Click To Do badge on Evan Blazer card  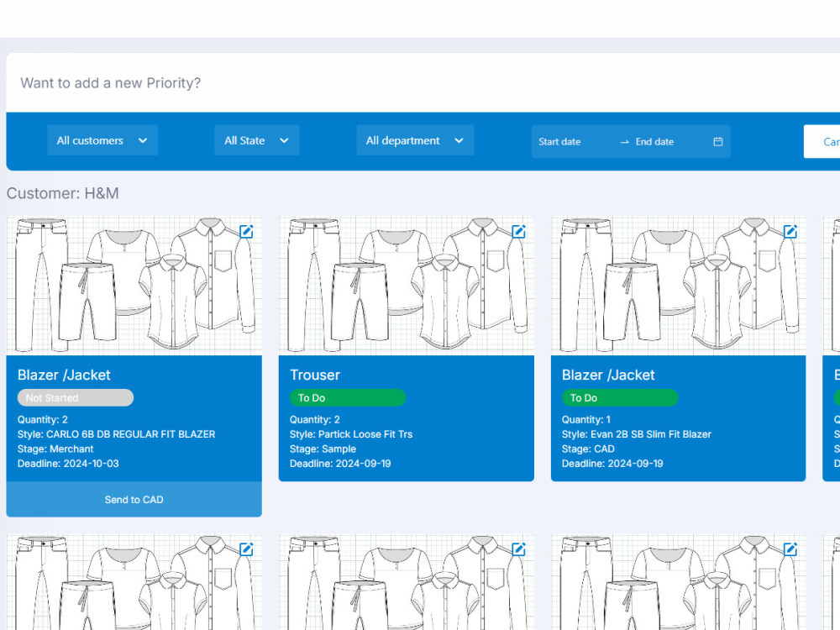(x=620, y=397)
